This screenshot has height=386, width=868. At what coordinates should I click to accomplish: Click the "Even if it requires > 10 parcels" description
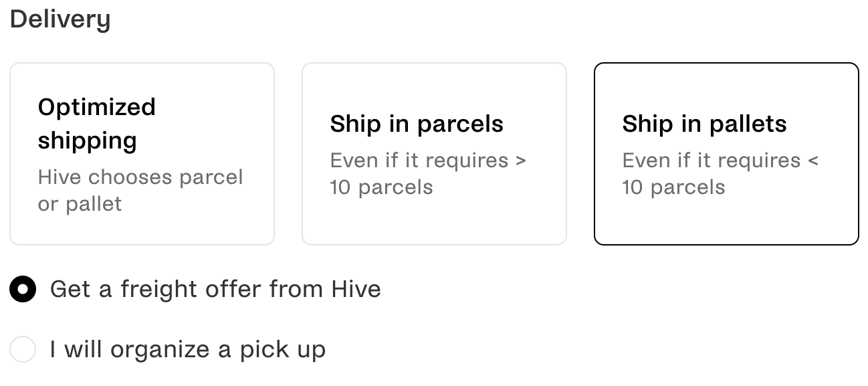click(428, 173)
